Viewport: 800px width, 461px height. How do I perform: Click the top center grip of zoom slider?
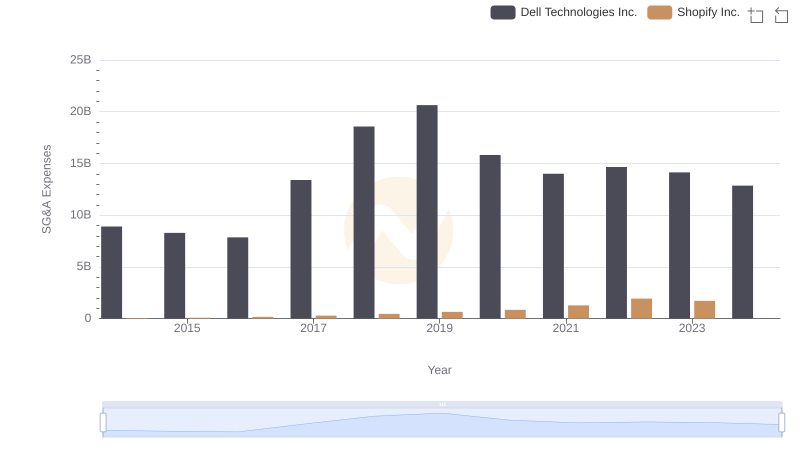pos(442,404)
